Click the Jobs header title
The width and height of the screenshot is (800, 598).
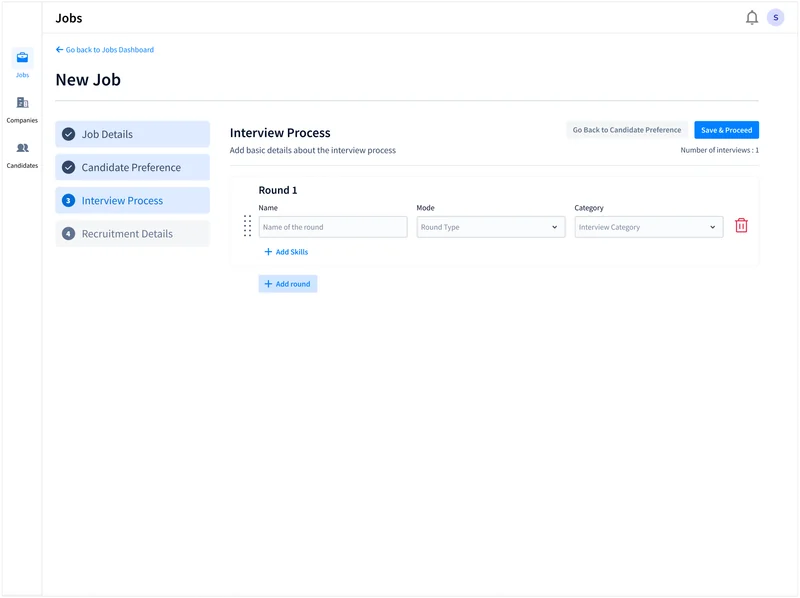(x=69, y=18)
